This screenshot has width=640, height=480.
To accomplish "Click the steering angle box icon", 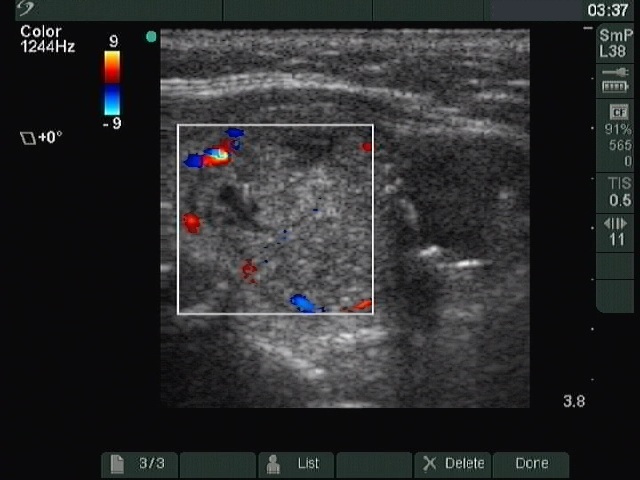I will coord(28,138).
